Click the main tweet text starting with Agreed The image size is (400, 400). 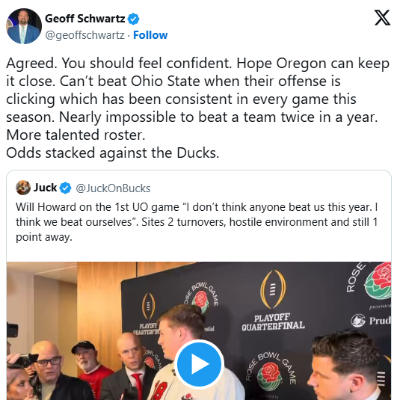click(x=198, y=108)
